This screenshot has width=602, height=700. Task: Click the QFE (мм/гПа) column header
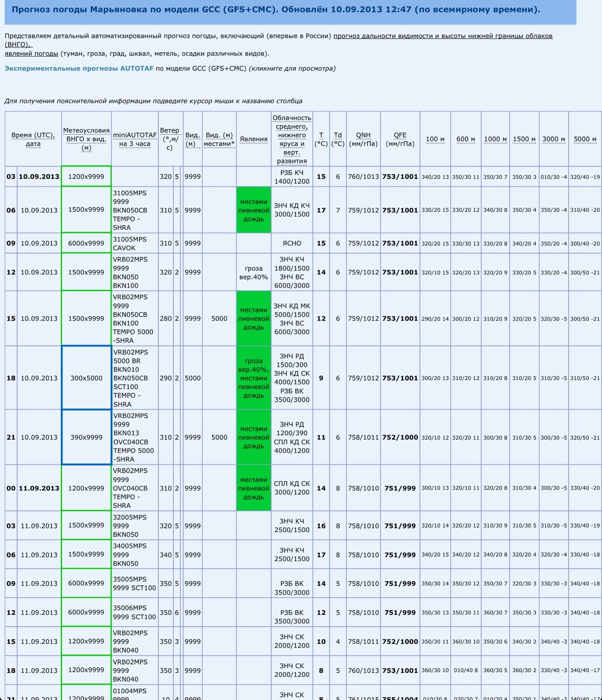pos(400,139)
